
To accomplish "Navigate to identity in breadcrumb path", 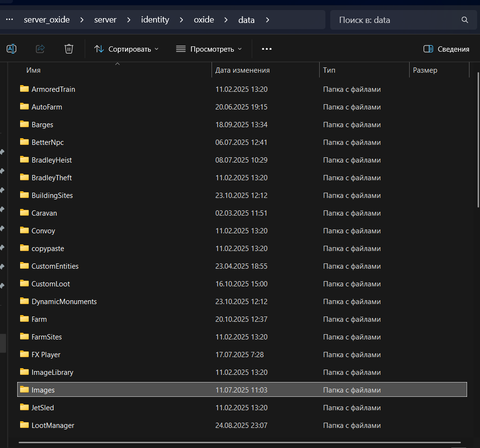I will [155, 20].
